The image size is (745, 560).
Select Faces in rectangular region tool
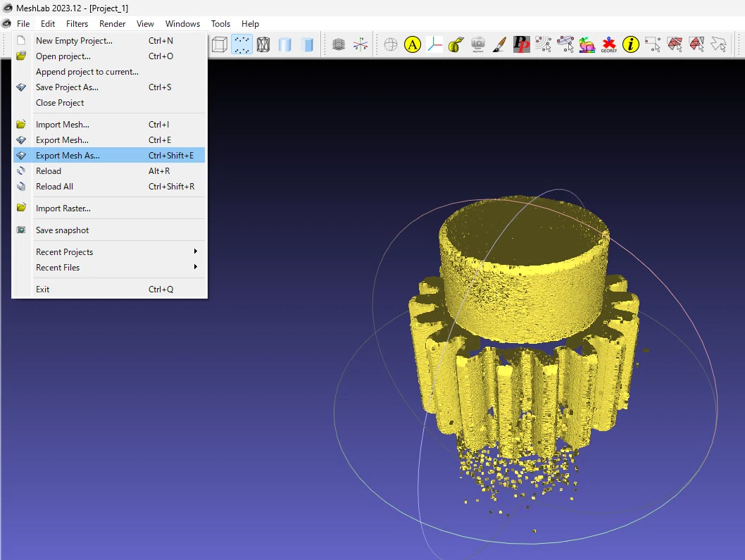coord(674,44)
